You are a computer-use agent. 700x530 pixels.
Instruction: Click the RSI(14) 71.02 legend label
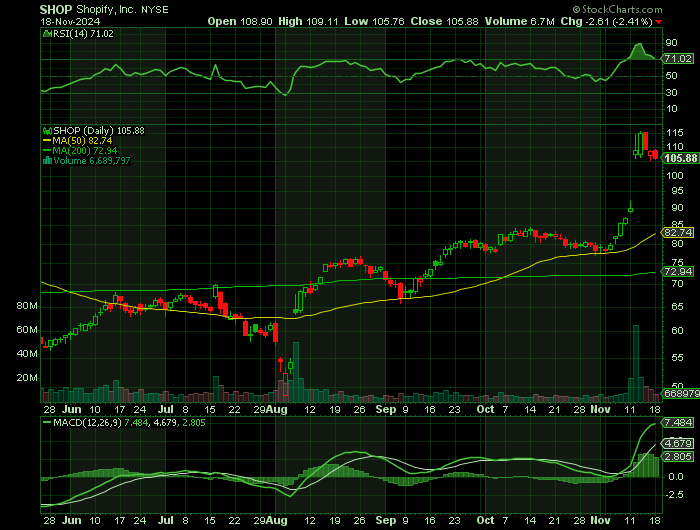83,33
